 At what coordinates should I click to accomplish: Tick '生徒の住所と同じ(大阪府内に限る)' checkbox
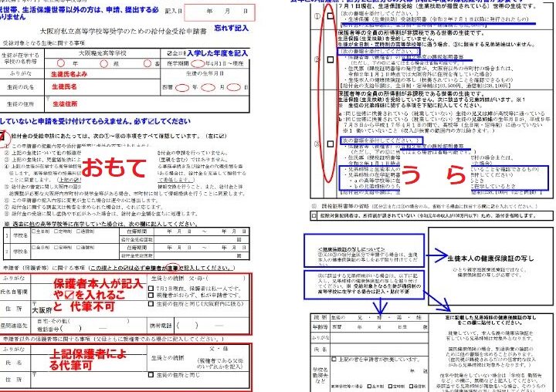click(x=151, y=304)
